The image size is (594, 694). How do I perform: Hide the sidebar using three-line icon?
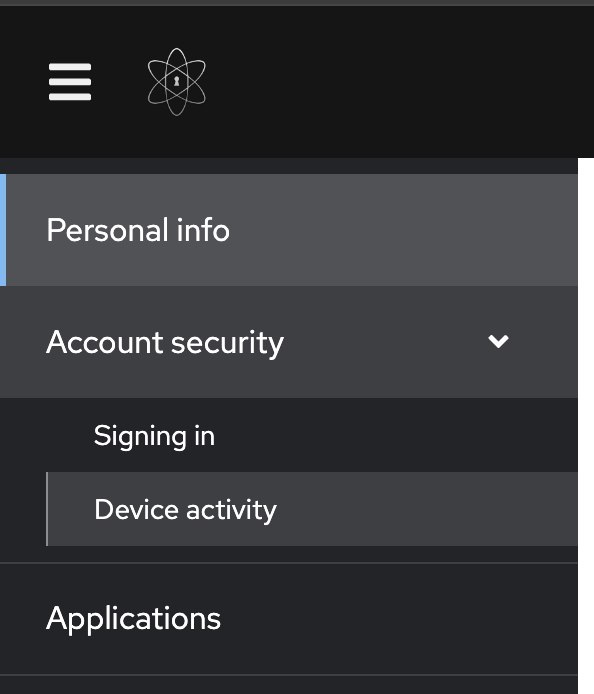pyautogui.click(x=70, y=82)
